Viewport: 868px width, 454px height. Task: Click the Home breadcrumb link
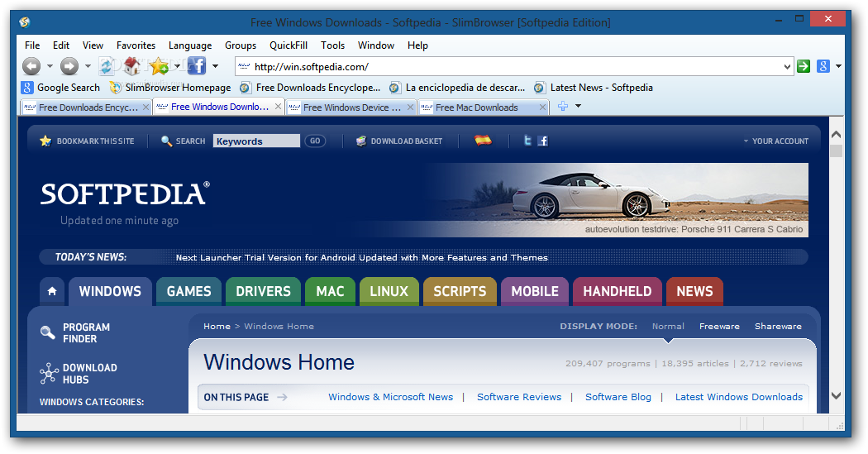pyautogui.click(x=217, y=326)
